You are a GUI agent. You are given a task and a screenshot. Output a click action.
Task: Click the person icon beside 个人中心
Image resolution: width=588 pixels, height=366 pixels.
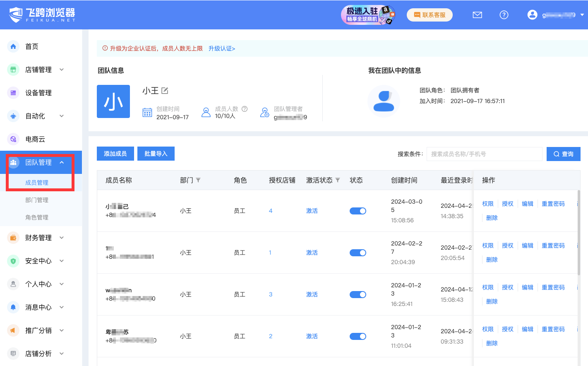coord(13,284)
